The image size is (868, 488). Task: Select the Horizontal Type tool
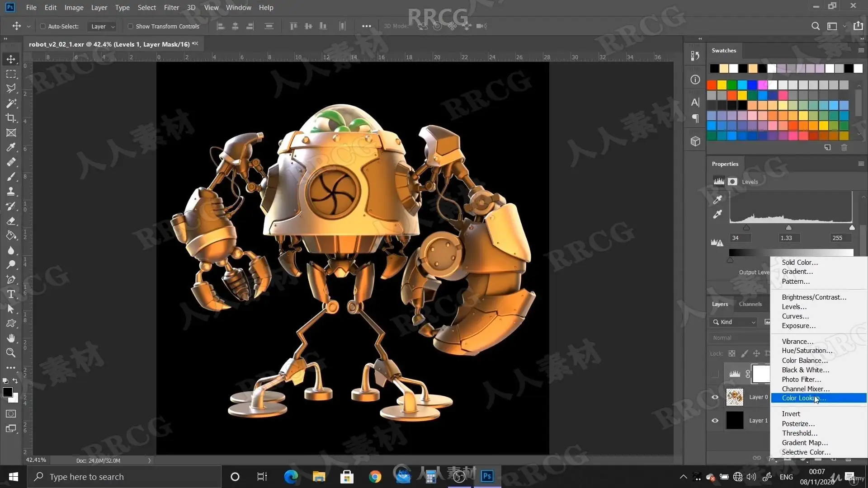coord(11,295)
